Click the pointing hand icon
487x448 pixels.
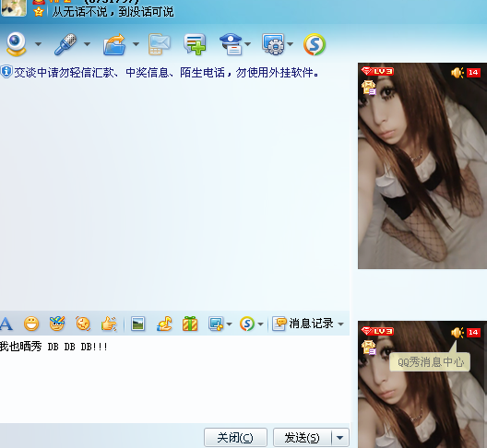click(109, 324)
